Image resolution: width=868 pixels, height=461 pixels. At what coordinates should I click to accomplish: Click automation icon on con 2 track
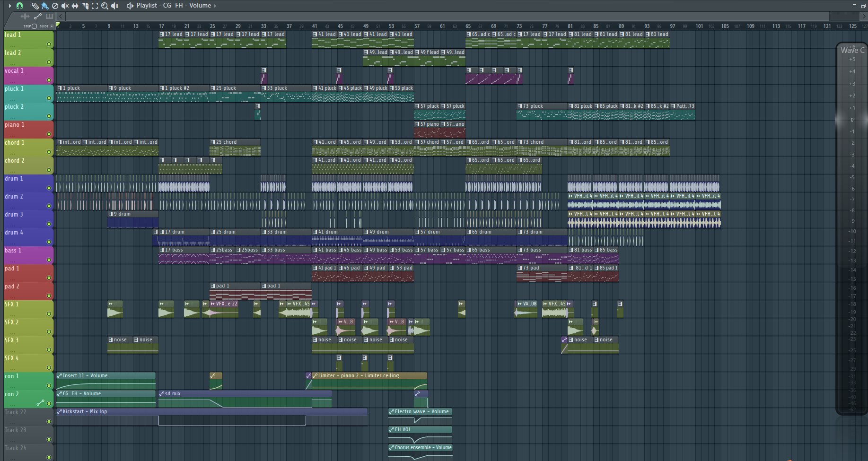[40, 403]
